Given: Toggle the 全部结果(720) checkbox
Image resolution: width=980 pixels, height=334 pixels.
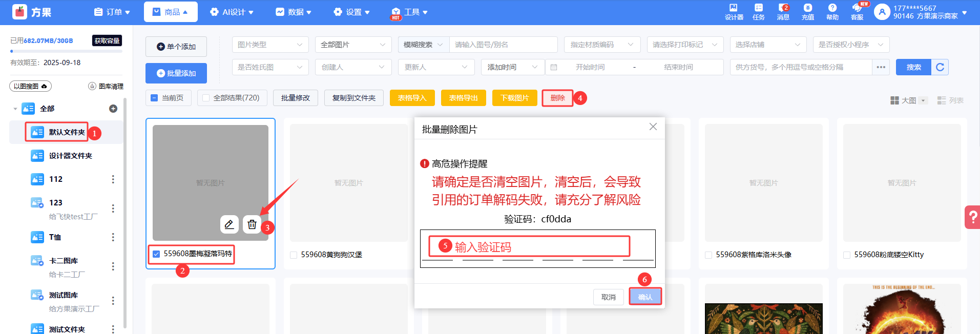Looking at the screenshot, I should click(206, 98).
